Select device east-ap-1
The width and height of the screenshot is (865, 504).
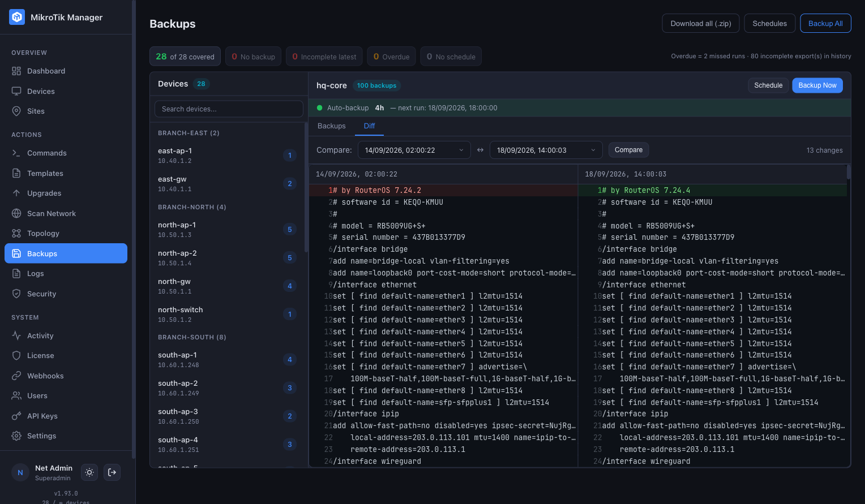coord(227,156)
